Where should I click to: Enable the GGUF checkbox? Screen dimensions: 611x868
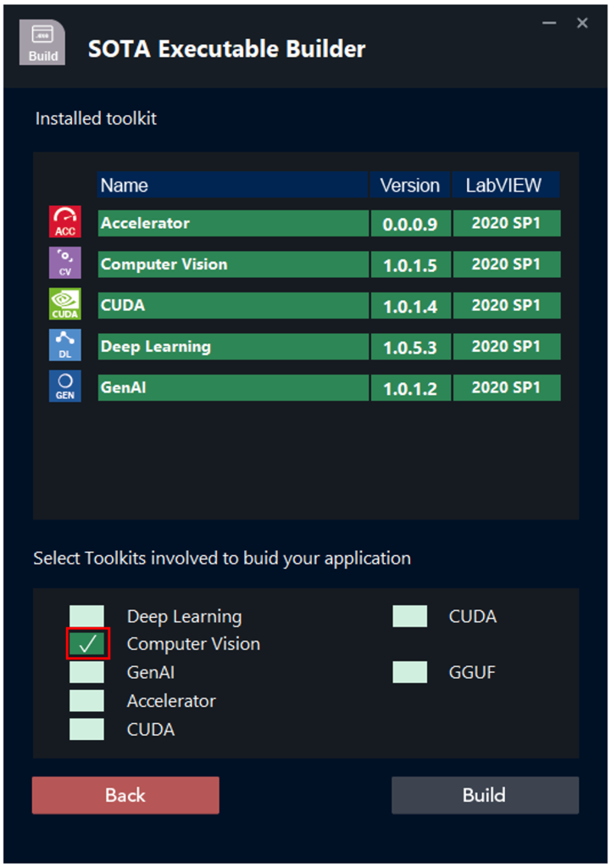[410, 672]
